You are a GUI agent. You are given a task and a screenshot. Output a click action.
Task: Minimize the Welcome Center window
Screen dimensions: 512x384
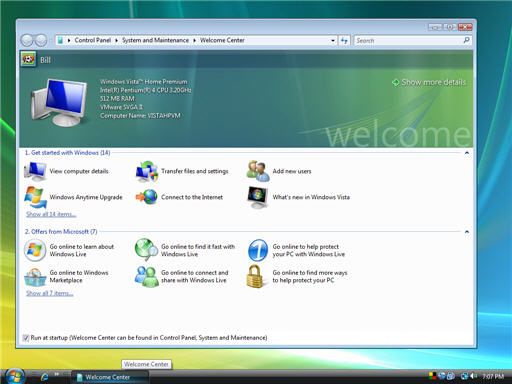[x=435, y=27]
